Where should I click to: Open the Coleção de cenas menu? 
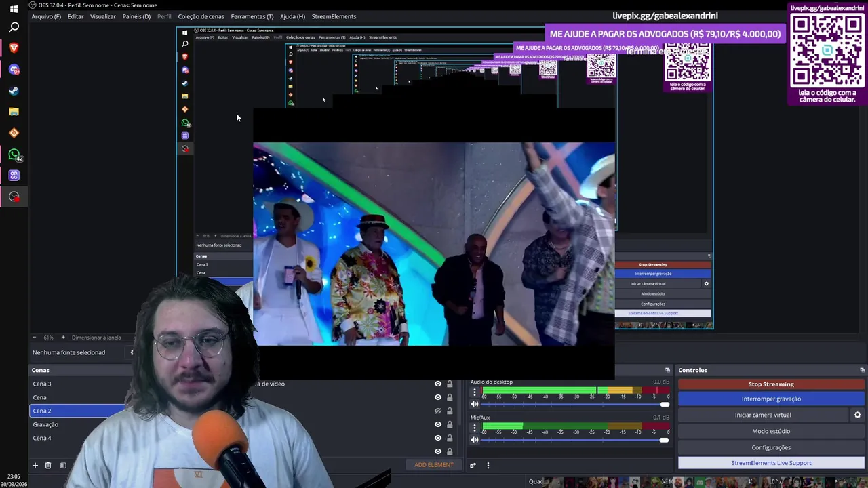point(201,16)
